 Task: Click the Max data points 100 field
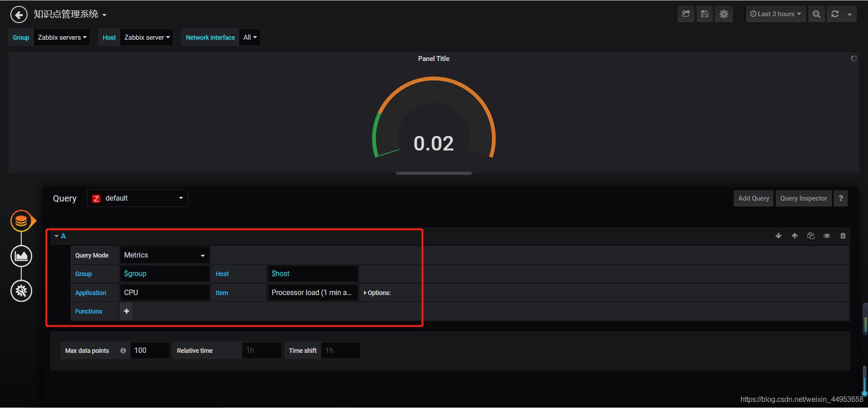point(150,351)
